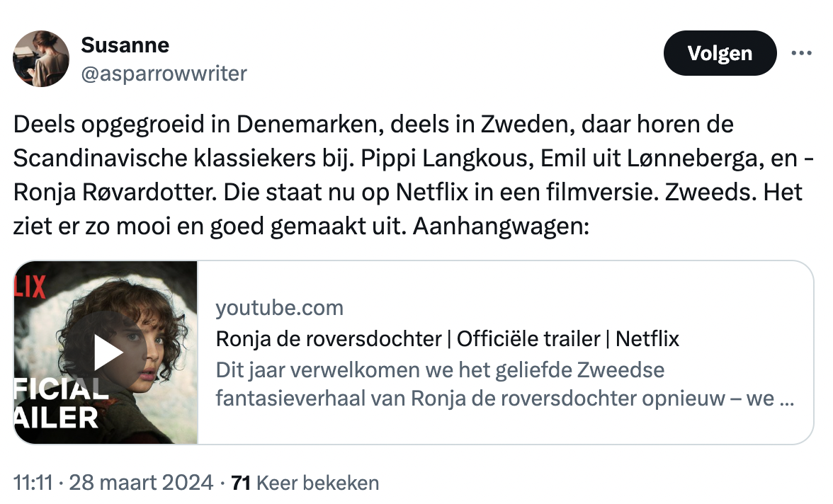The image size is (833, 504).
Task: Click the Netflix logo on the thumbnail
Action: (30, 287)
